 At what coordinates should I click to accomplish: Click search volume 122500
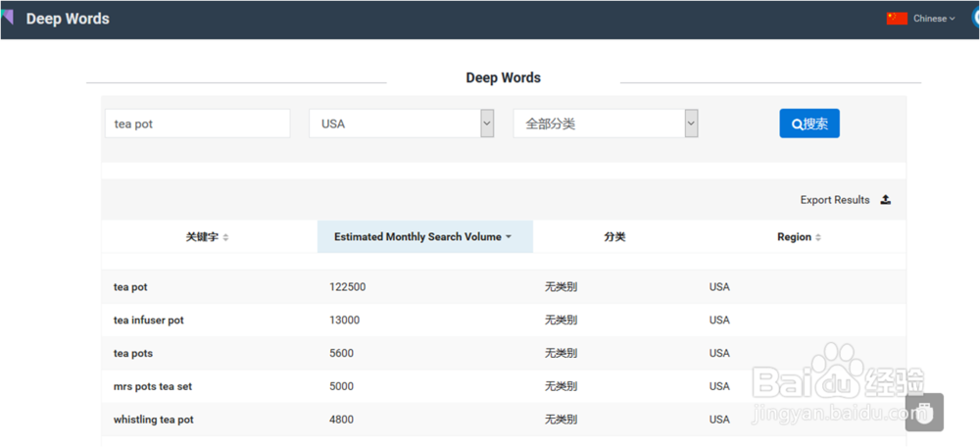348,287
